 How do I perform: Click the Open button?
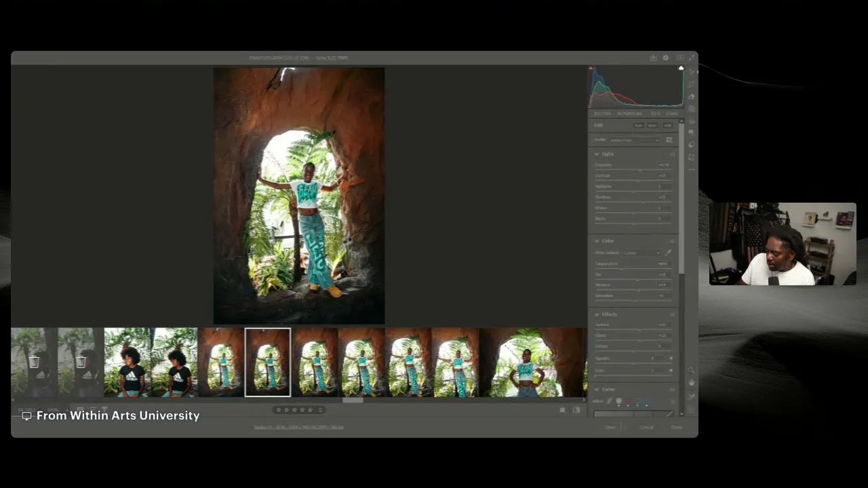610,427
